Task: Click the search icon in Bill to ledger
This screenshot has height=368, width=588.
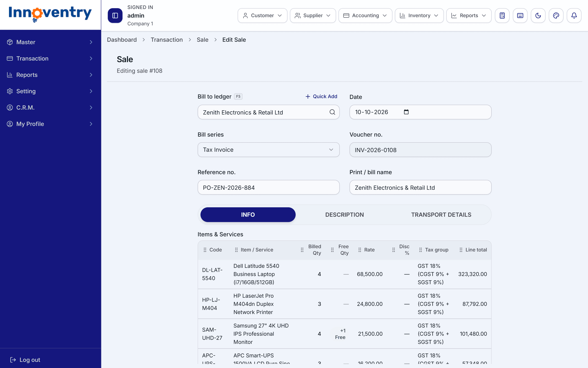Action: click(332, 112)
